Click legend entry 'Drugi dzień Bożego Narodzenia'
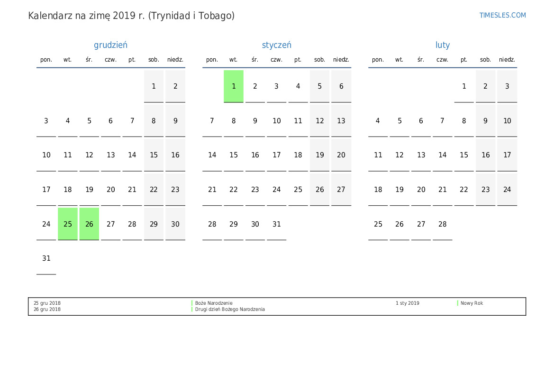Image resolution: width=554 pixels, height=392 pixels. click(230, 310)
